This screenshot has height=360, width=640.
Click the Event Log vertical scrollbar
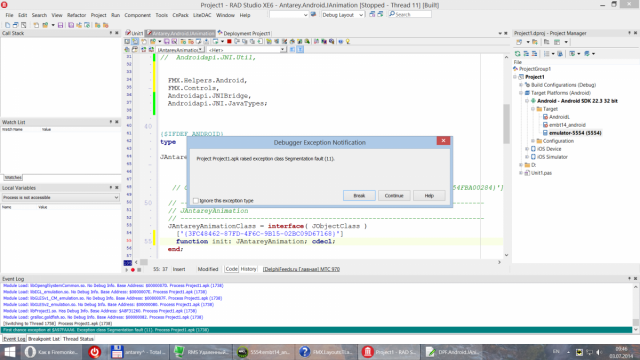(636, 308)
